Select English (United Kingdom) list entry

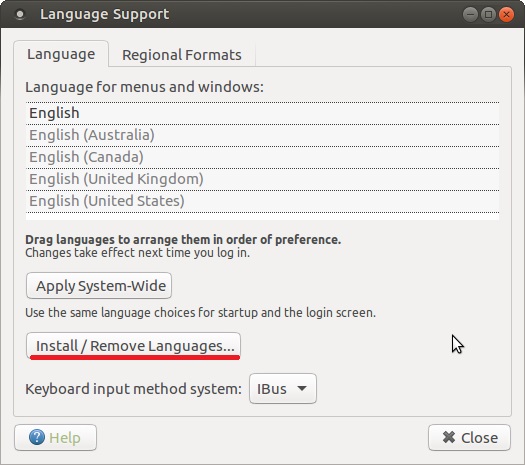(262, 179)
